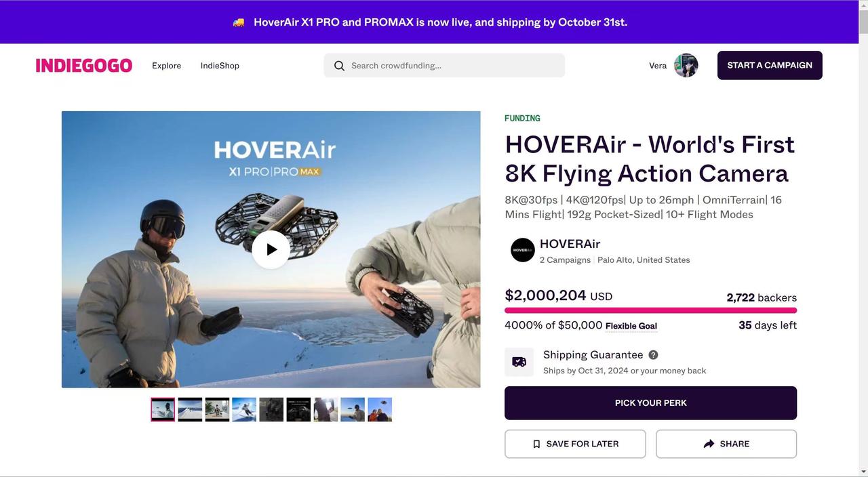Click the Shipping Guarantee help question icon

(653, 355)
